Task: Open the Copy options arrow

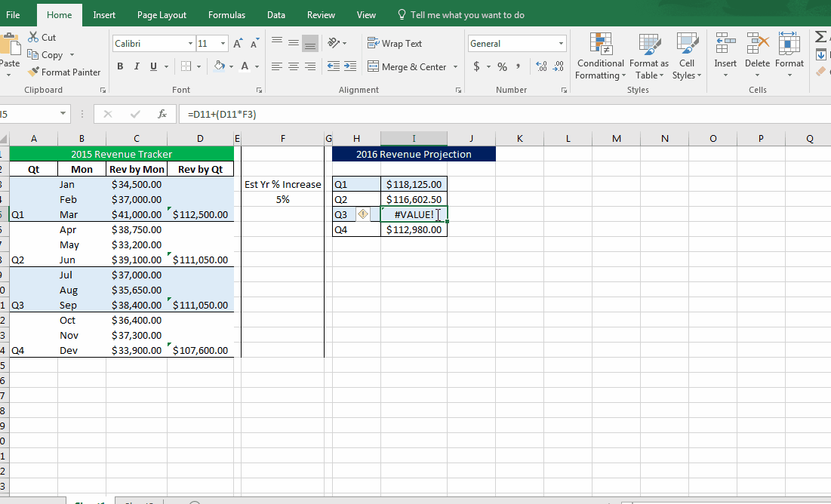Action: [72, 54]
